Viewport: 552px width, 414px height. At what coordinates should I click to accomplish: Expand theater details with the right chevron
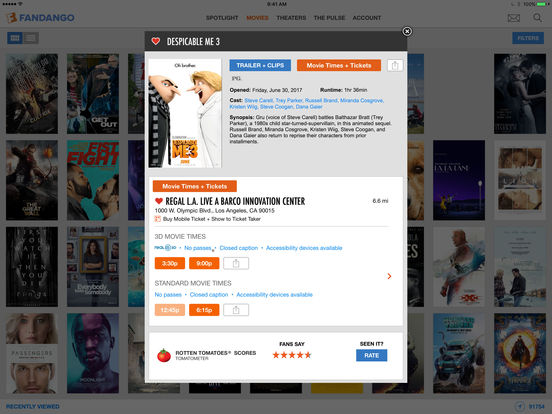pos(389,276)
